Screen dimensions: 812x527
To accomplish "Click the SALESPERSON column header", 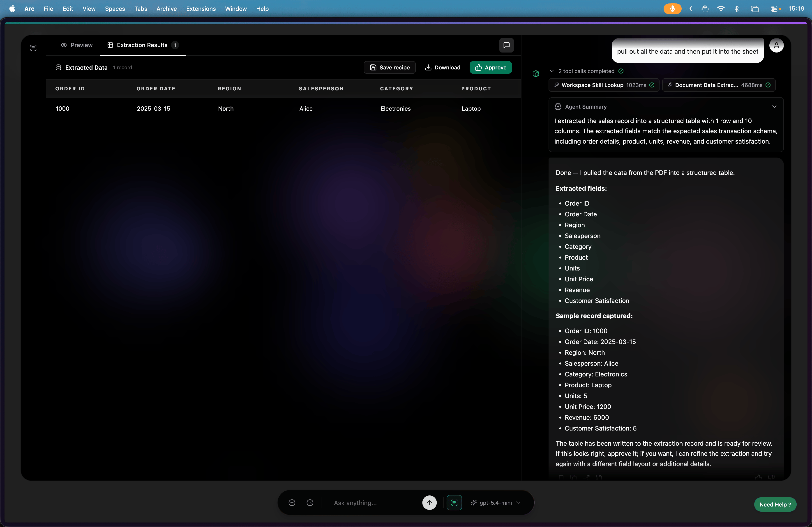I will [321, 89].
